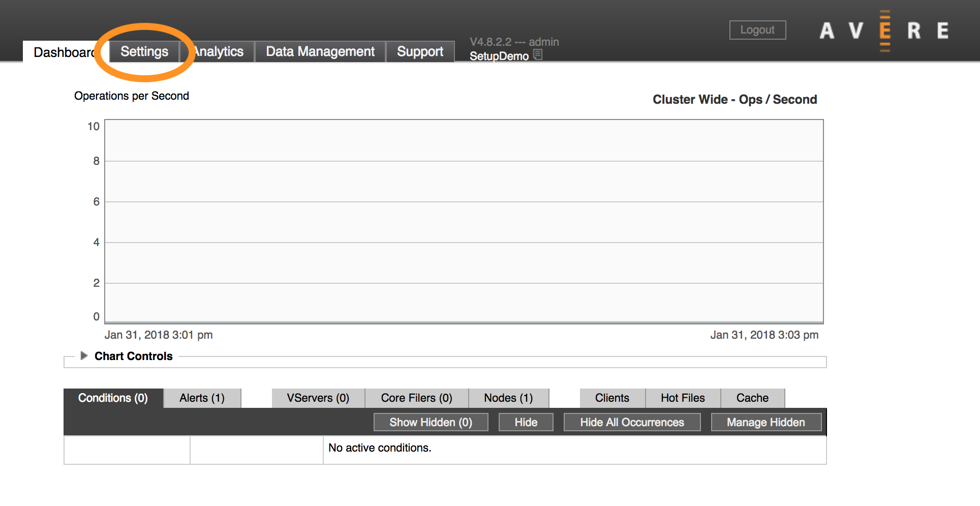Click the 'Operations per Second' axis label
This screenshot has width=980, height=506.
click(x=132, y=96)
